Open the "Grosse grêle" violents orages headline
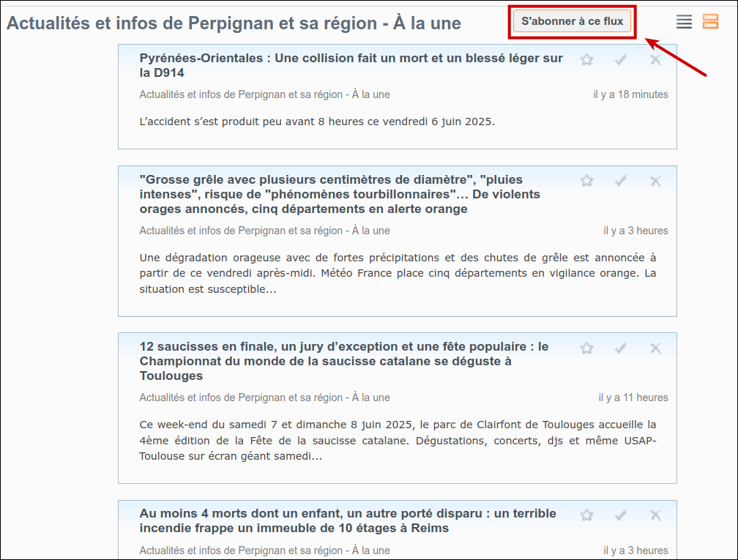The width and height of the screenshot is (738, 560). click(340, 195)
